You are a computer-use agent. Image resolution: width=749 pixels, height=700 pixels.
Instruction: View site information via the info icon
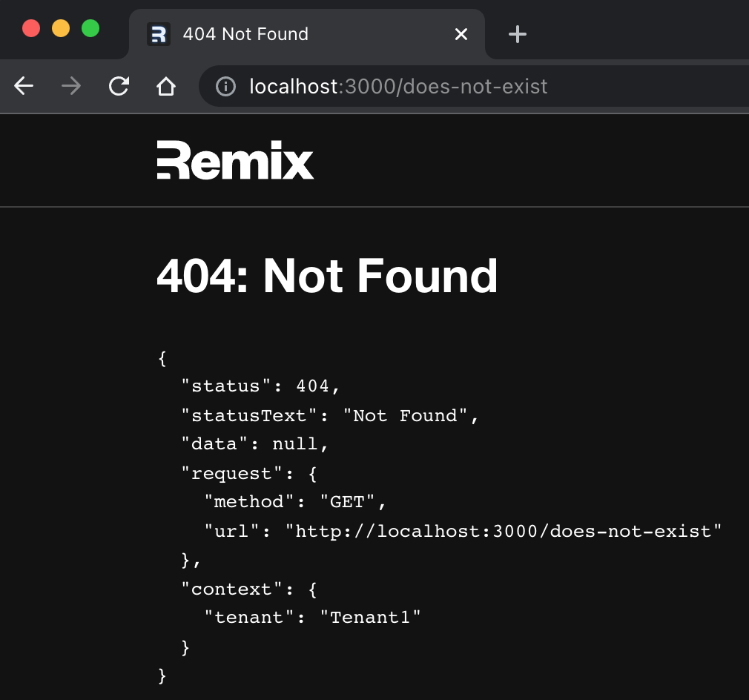point(225,87)
